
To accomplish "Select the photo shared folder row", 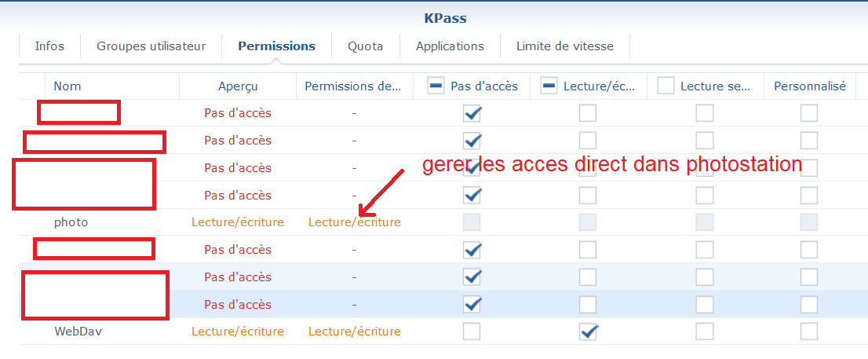I will [x=71, y=222].
